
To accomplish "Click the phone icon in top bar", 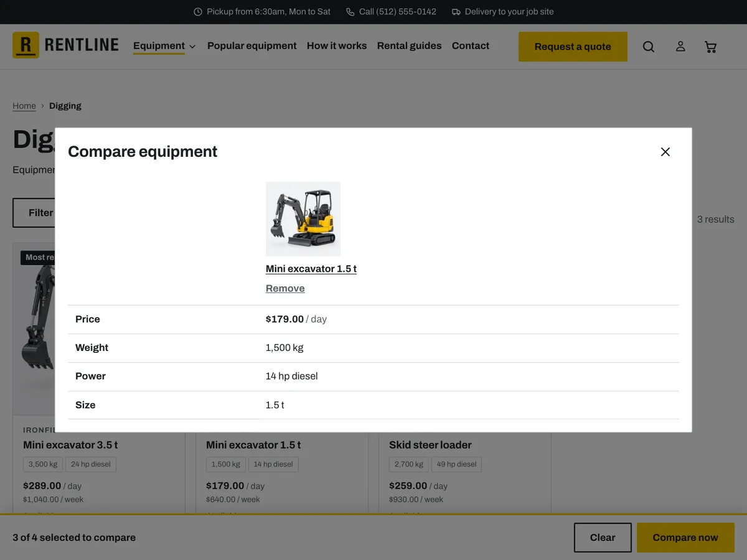I will [x=350, y=12].
